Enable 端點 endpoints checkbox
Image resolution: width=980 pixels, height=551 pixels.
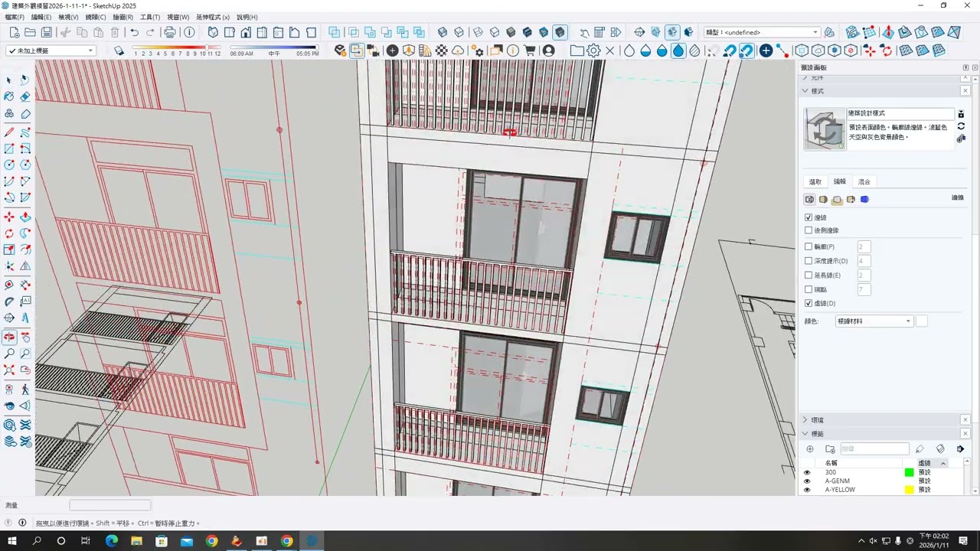coord(808,289)
